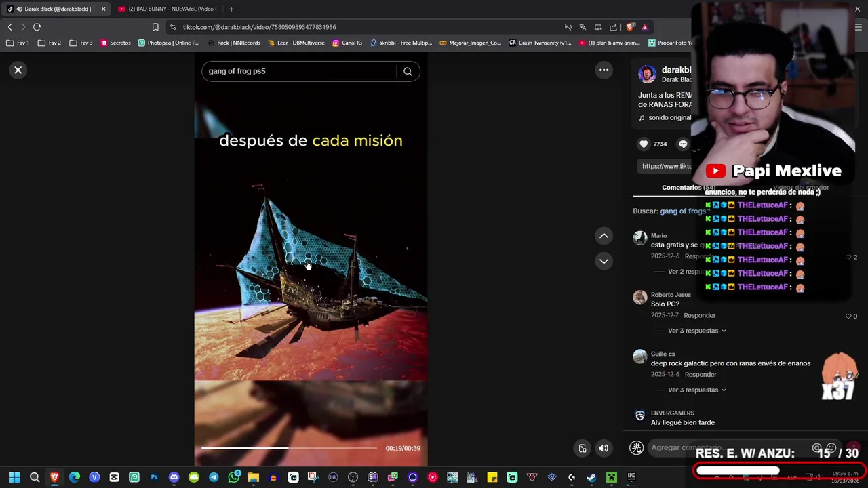The image size is (868, 488).
Task: Open Brave Rewards triangle icon
Action: point(644,27)
